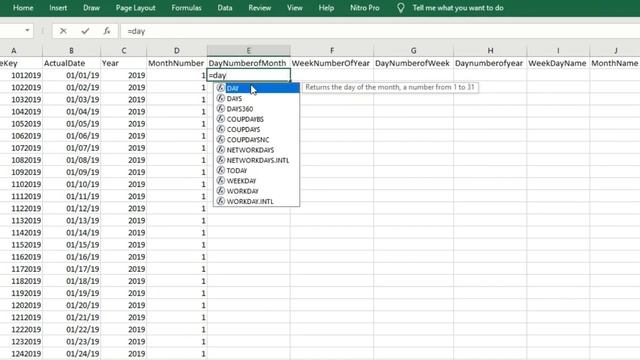Screen dimensions: 640x360
Task: Open the Help tab
Action: (326, 8)
